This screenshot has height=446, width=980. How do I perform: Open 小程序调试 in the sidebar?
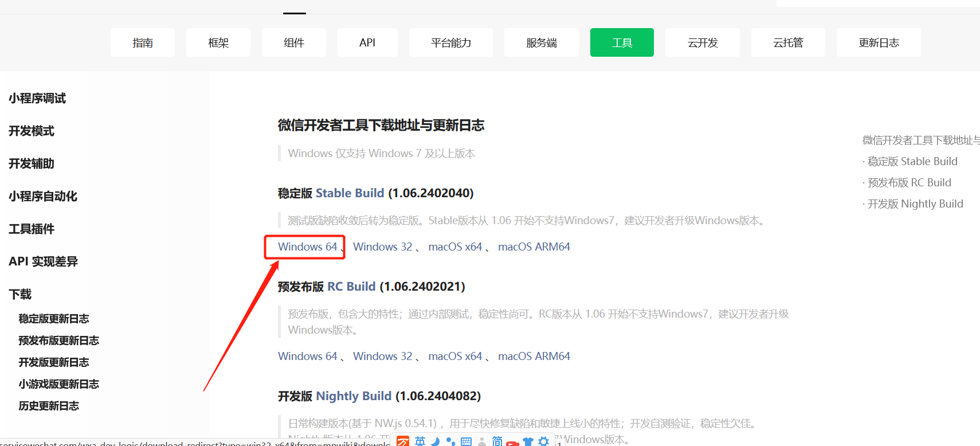click(x=37, y=98)
